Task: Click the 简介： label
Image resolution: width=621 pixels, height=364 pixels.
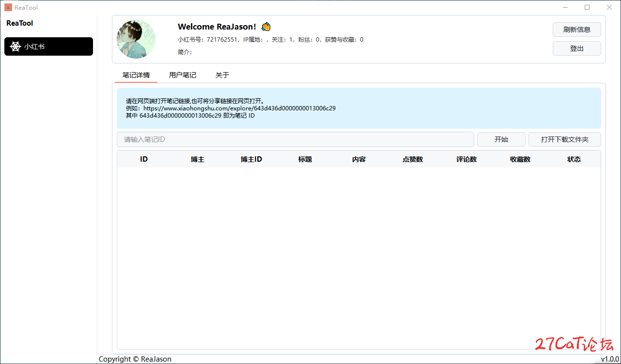Action: click(185, 52)
